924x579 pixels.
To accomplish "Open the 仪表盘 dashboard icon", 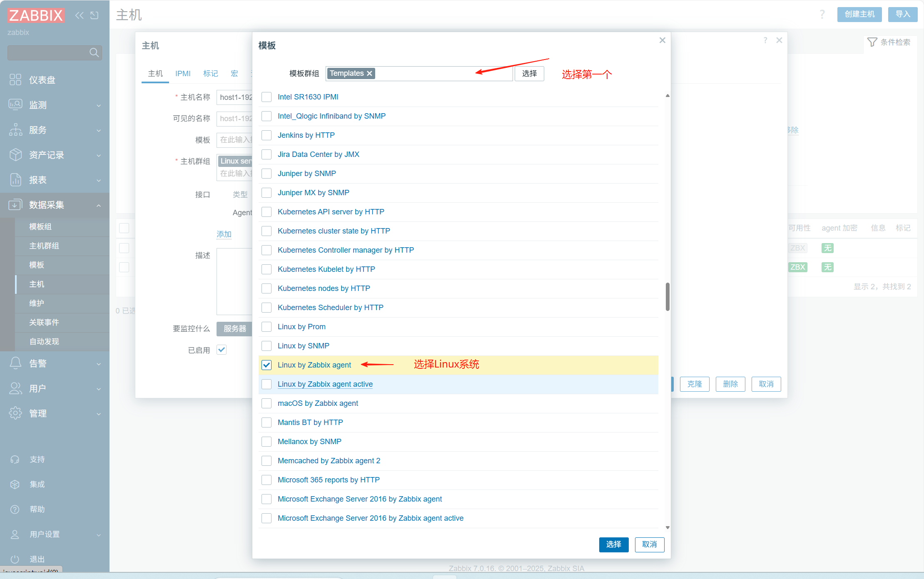I will coord(15,80).
